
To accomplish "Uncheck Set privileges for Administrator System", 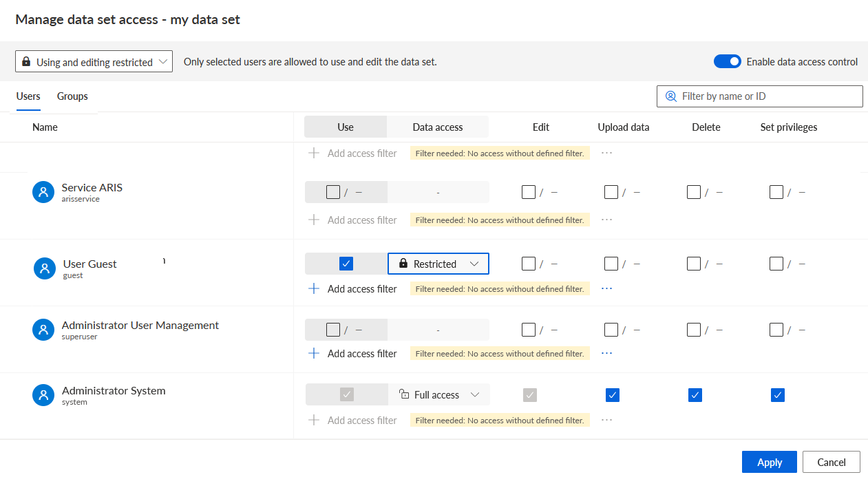I will click(x=778, y=395).
